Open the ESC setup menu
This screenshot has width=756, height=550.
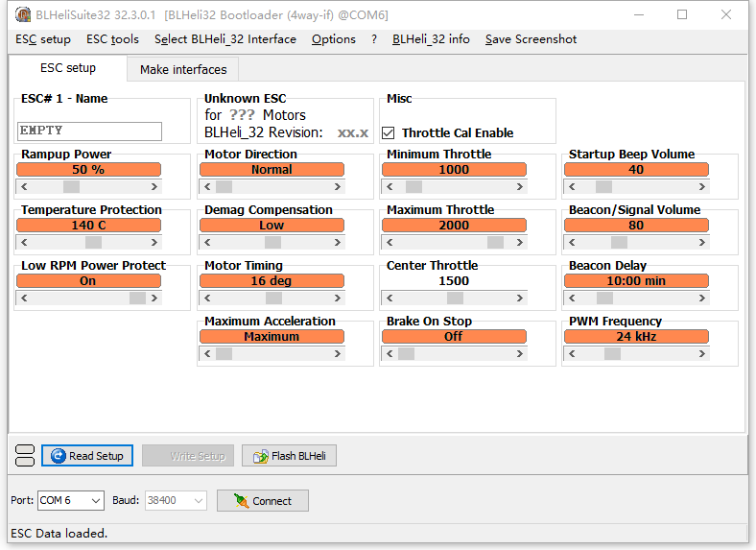(43, 39)
